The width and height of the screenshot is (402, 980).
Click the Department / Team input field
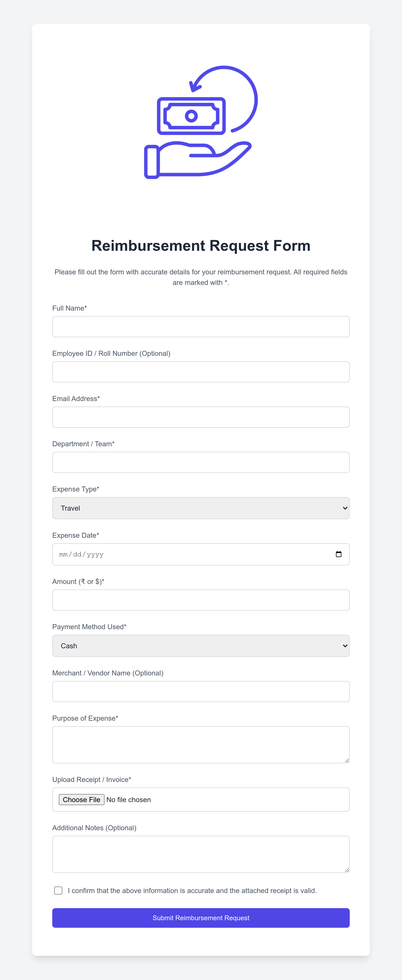click(201, 462)
